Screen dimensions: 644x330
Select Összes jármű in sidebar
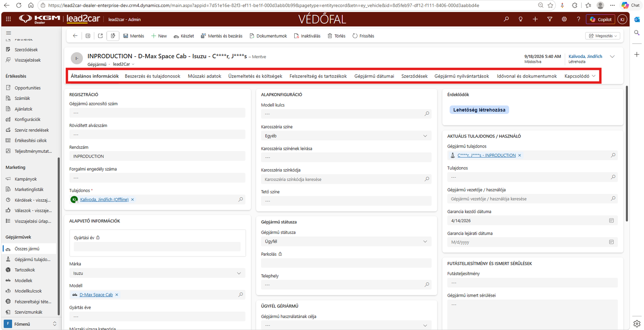(x=27, y=249)
